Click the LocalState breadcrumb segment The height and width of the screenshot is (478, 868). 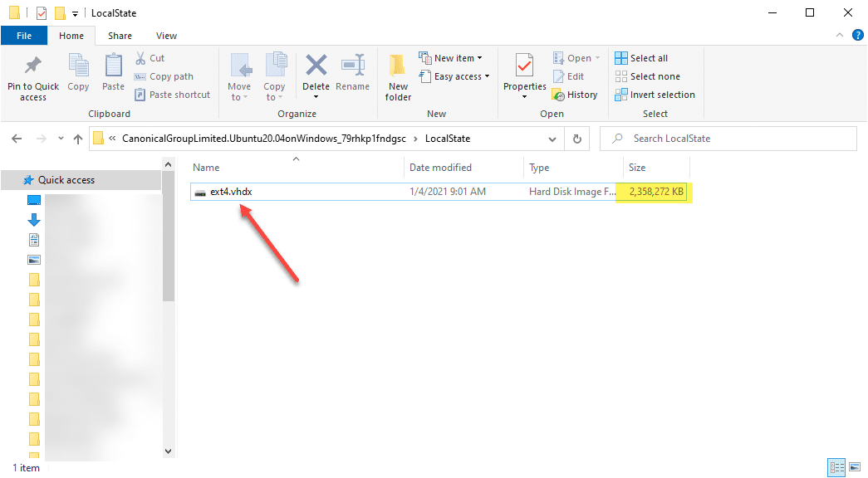point(447,139)
